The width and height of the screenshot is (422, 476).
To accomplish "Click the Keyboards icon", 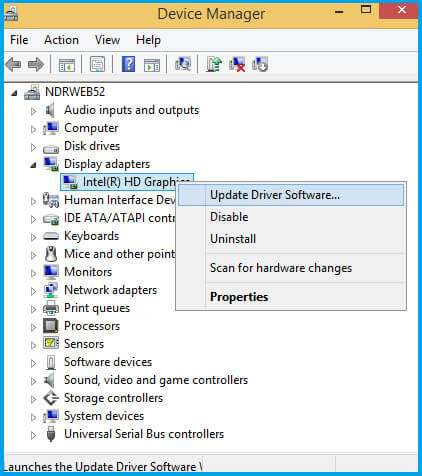I will (51, 236).
